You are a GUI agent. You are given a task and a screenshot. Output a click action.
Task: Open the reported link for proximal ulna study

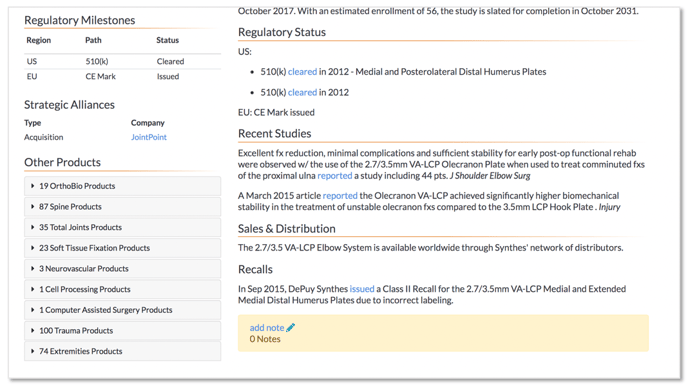(335, 175)
